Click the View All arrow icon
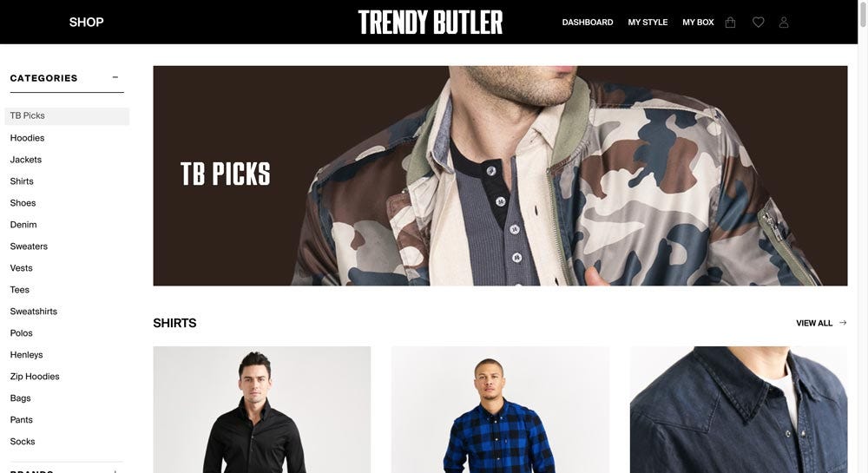 (843, 323)
